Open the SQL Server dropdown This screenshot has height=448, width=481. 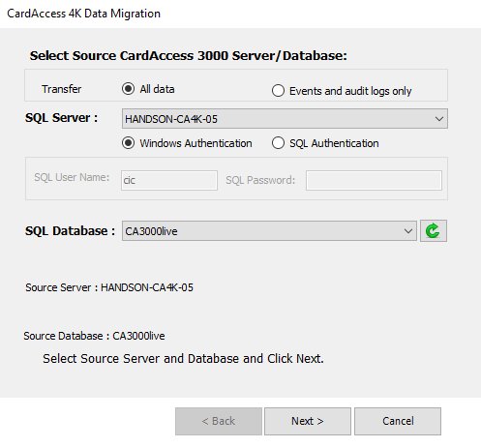[285, 119]
